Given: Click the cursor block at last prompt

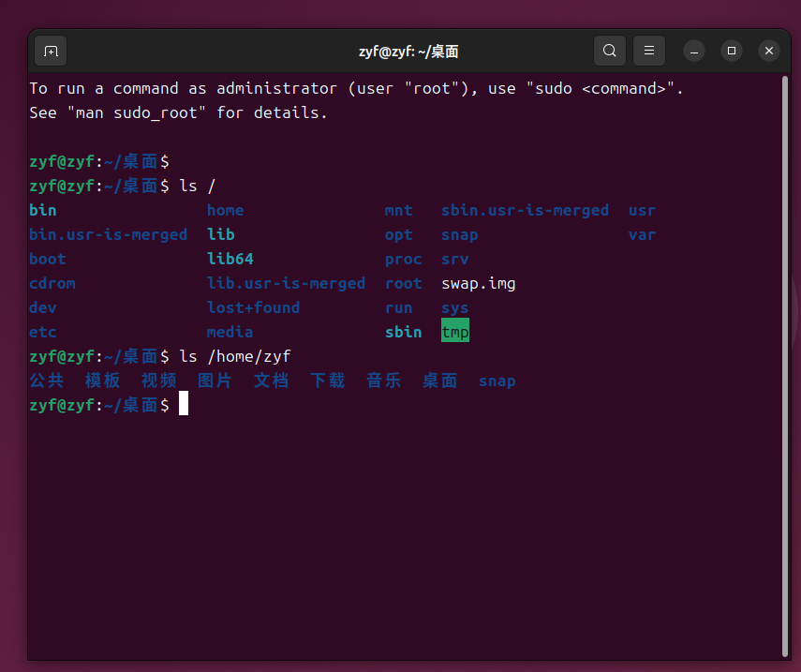Looking at the screenshot, I should (x=184, y=405).
